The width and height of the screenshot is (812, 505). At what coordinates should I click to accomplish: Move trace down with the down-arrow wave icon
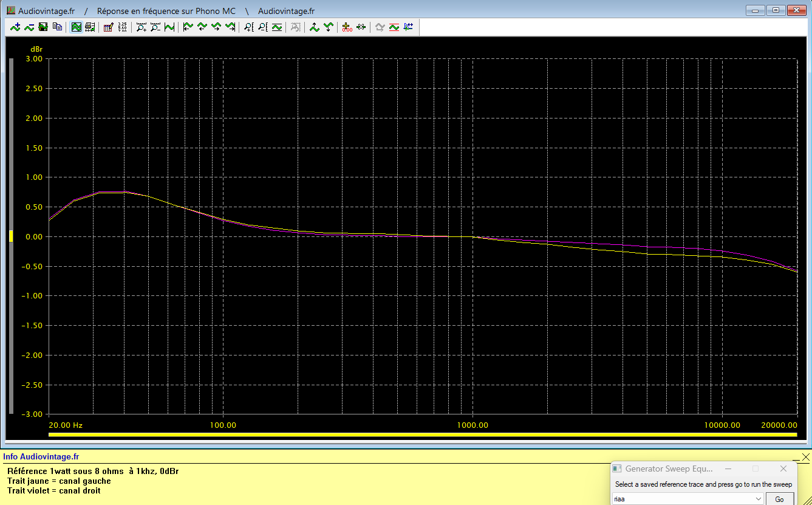coord(329,27)
